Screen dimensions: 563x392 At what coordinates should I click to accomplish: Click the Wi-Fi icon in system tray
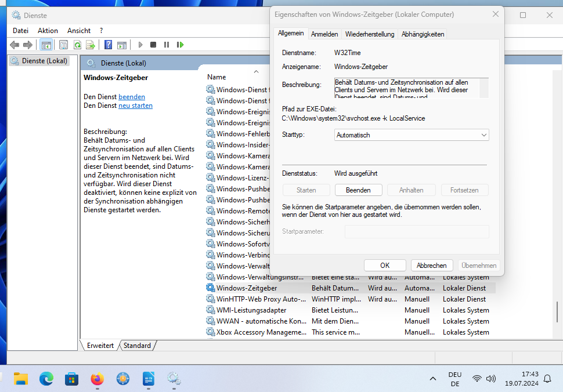pyautogui.click(x=477, y=379)
